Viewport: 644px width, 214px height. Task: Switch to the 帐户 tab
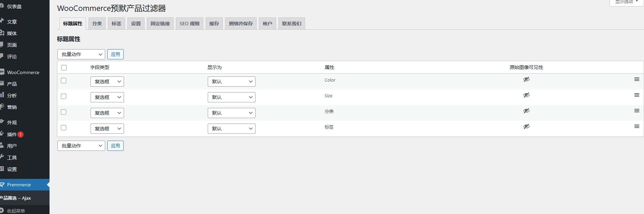pos(268,24)
